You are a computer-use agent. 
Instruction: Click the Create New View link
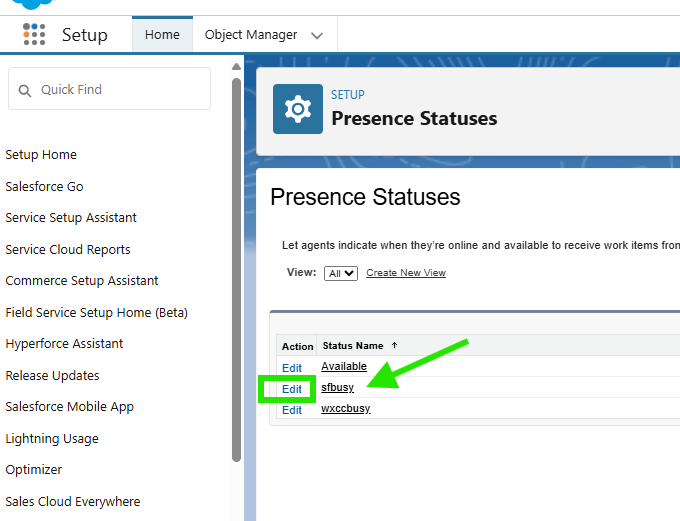[x=406, y=272]
